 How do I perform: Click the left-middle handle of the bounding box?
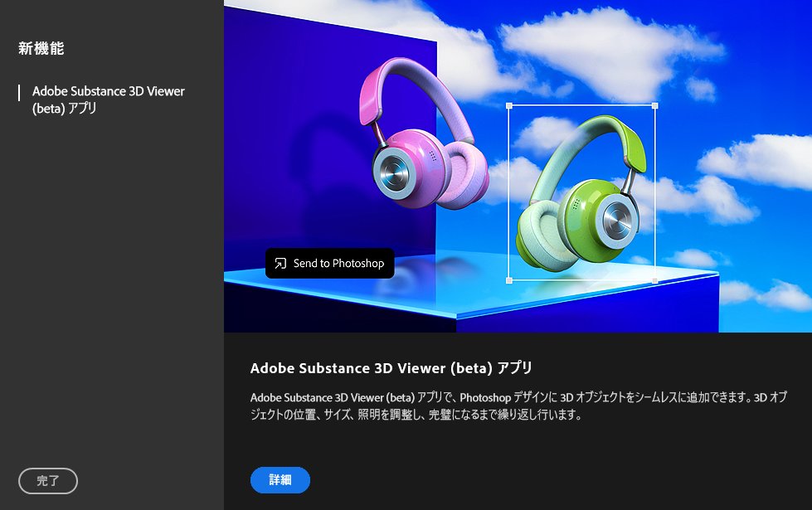point(509,194)
